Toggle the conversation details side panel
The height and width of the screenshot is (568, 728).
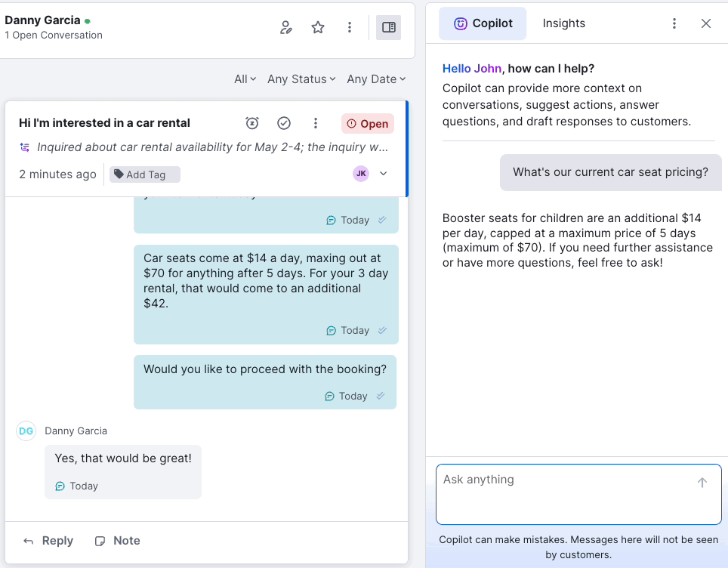[x=388, y=26]
